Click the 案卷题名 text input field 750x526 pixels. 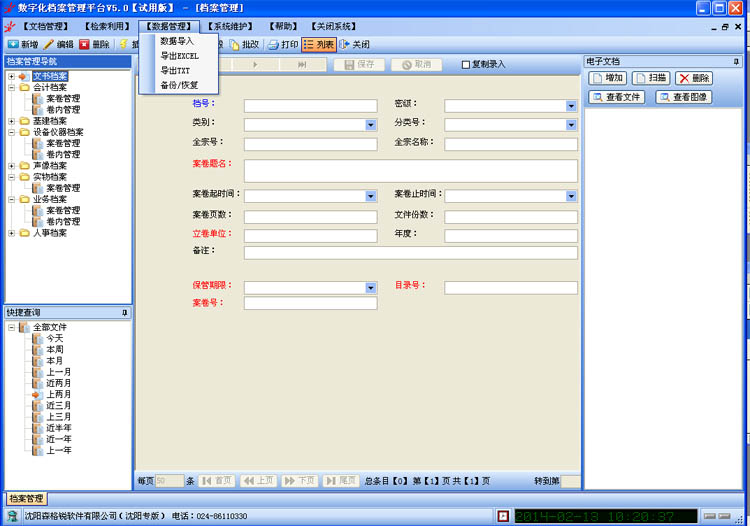(x=410, y=170)
